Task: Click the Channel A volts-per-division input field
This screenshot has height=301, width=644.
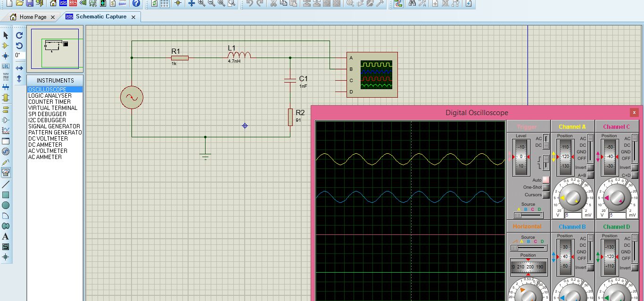Action: [x=573, y=215]
